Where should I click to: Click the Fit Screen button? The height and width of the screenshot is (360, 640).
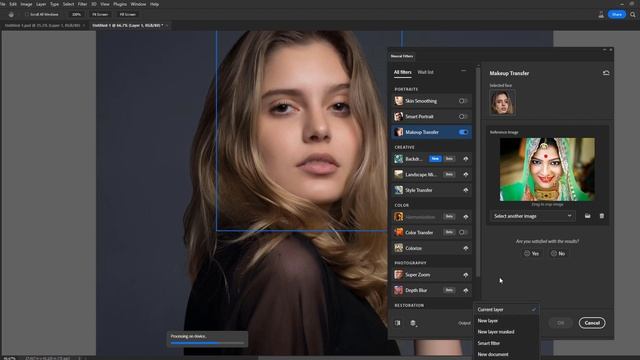(100, 14)
